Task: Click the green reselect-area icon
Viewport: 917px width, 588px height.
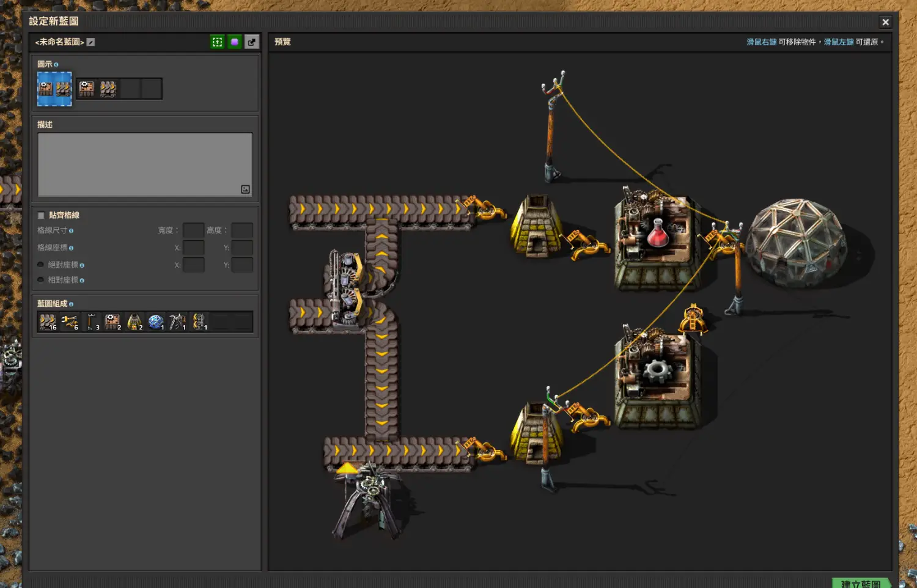Action: (217, 42)
